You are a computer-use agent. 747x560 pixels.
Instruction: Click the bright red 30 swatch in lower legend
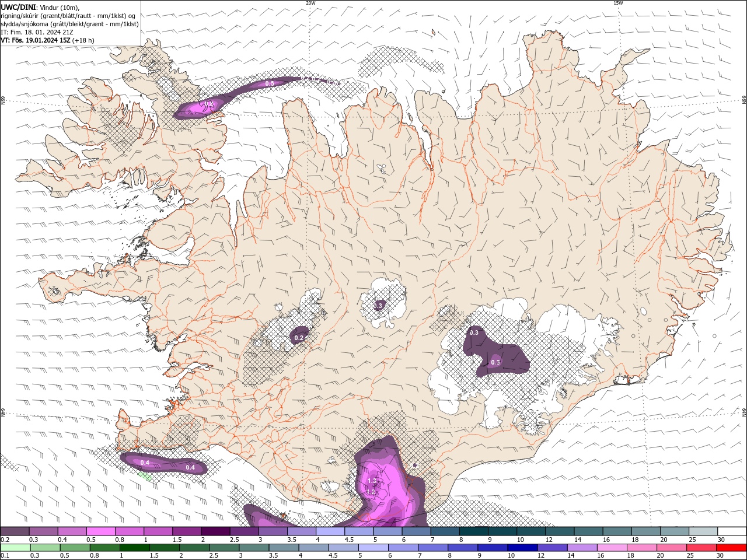tap(731, 548)
